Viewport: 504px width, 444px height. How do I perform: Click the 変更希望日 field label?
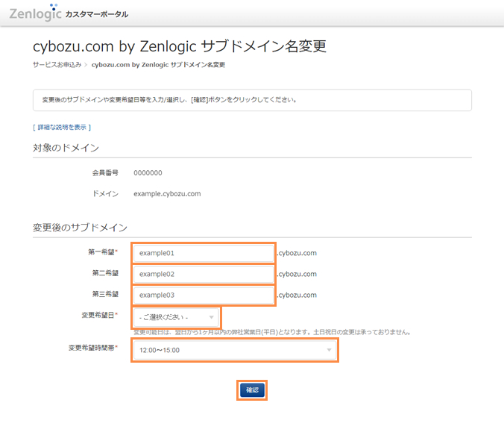tap(98, 315)
